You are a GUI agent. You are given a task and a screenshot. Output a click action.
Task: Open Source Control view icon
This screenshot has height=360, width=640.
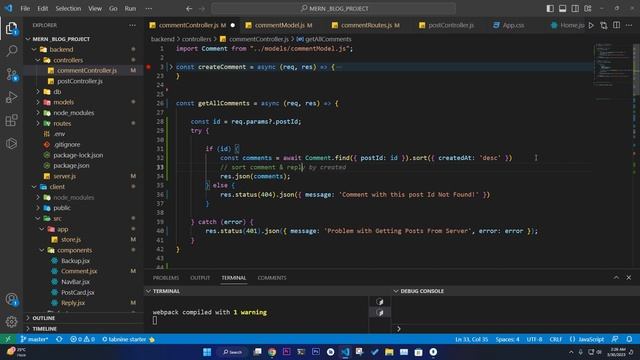(11, 74)
